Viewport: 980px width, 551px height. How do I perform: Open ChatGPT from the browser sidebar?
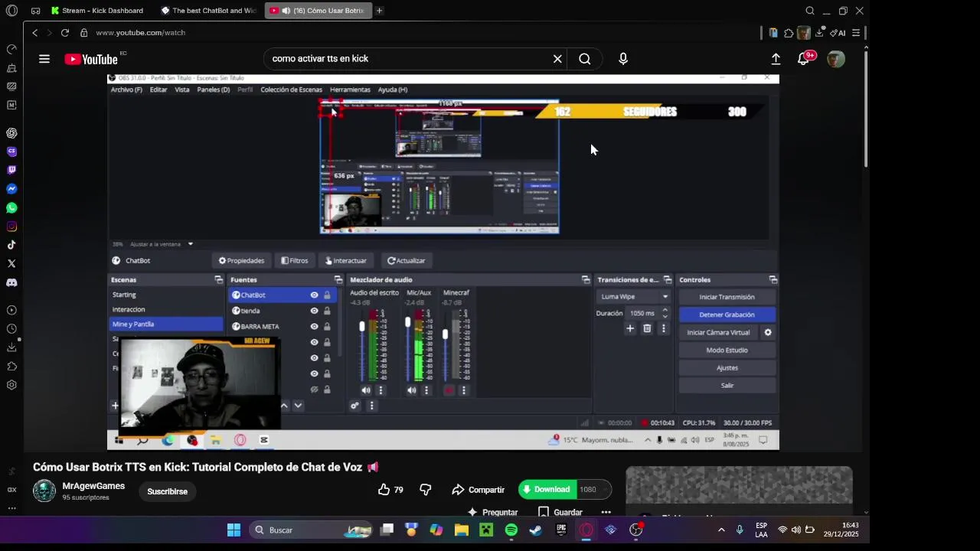(x=11, y=133)
